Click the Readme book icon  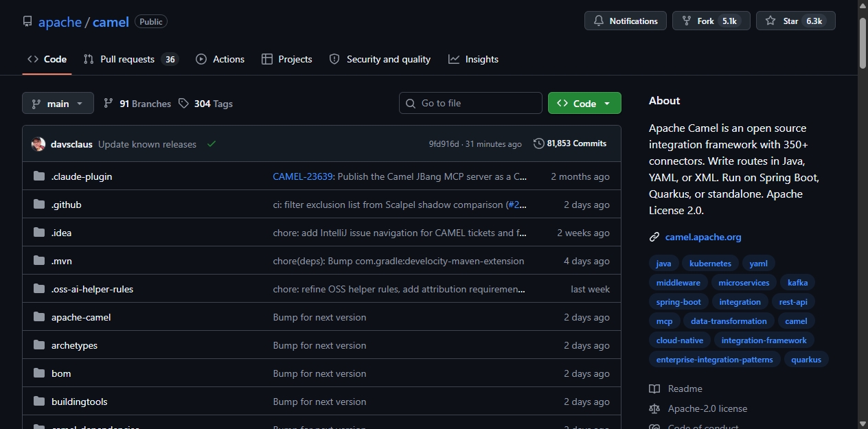(x=654, y=389)
